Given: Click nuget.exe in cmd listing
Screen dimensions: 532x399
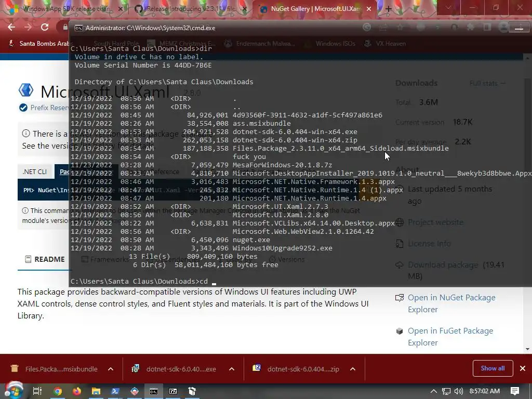Looking at the screenshot, I should tap(251, 240).
